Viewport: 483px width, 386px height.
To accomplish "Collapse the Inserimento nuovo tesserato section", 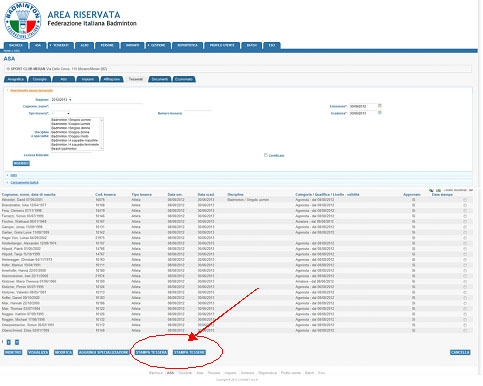I will tap(31, 91).
